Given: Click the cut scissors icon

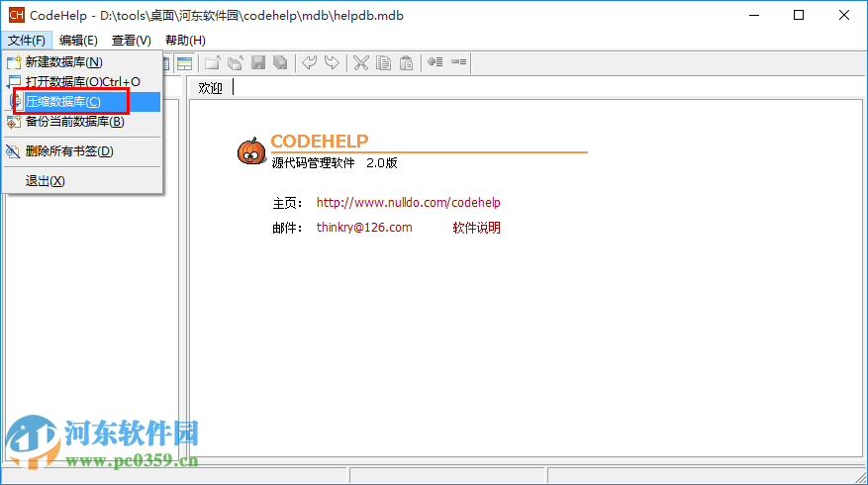Looking at the screenshot, I should [361, 62].
